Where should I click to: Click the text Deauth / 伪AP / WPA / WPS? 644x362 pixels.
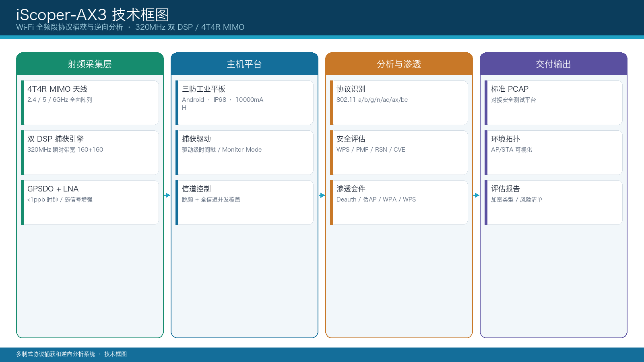pos(376,200)
